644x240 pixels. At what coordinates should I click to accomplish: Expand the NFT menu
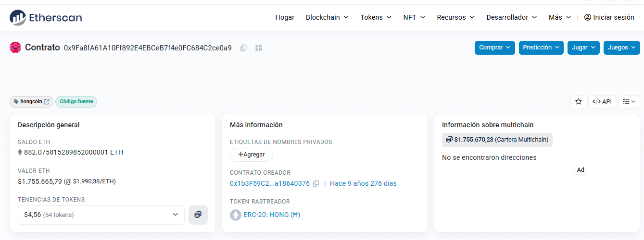(414, 17)
